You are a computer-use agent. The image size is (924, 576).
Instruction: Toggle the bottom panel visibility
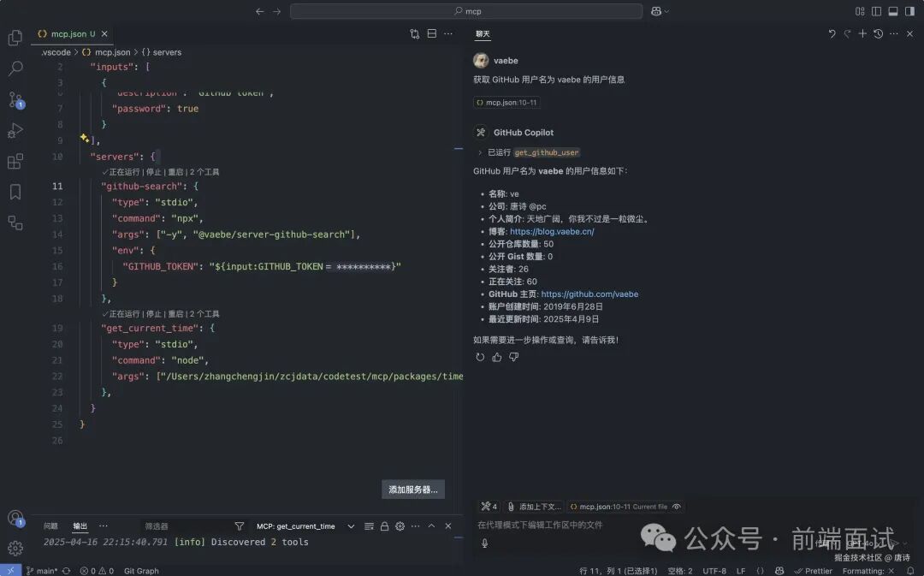click(x=893, y=11)
